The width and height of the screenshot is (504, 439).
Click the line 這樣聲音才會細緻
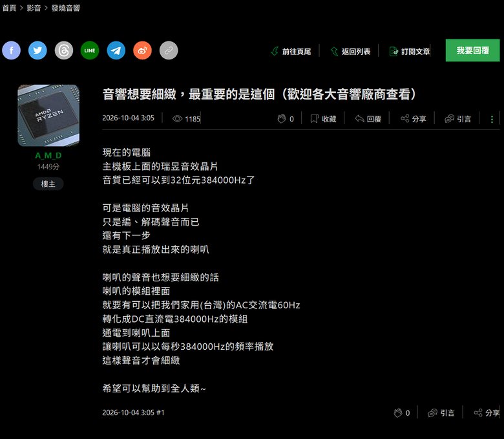[x=141, y=361]
